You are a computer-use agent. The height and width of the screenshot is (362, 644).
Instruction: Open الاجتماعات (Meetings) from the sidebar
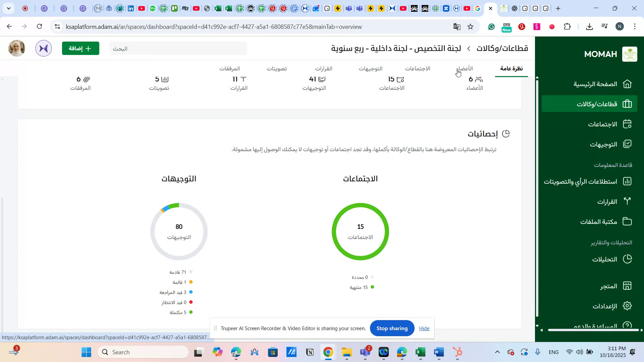coord(607,124)
